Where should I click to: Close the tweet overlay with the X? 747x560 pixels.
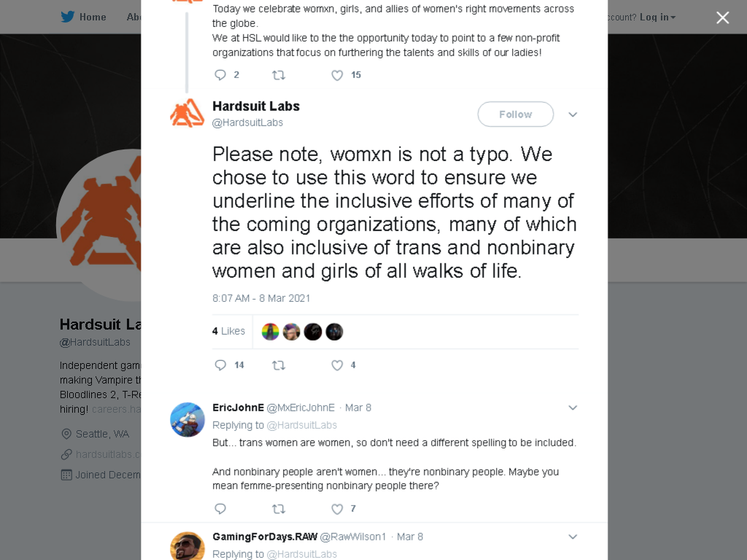point(723,17)
